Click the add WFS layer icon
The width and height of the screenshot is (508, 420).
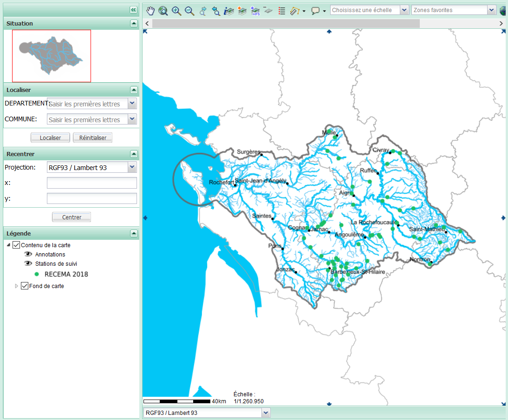(x=255, y=11)
